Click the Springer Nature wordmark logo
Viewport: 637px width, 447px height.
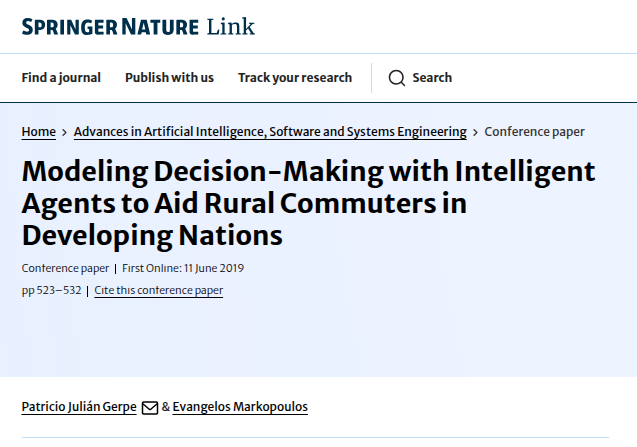[x=110, y=27]
